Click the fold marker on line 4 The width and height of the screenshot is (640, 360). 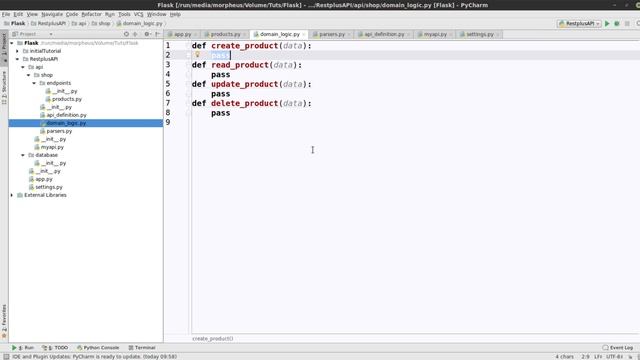tap(188, 75)
